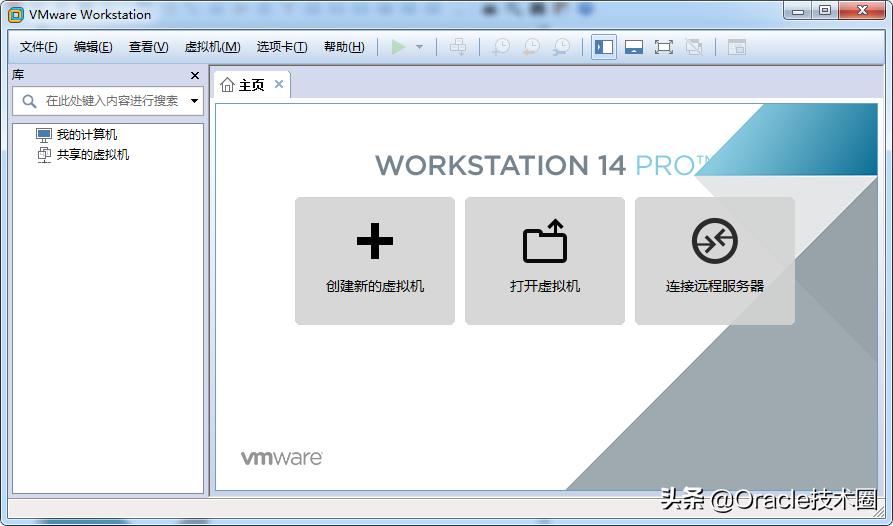Select 共享的虚拟机 in the library tree
This screenshot has width=893, height=526.
(83, 155)
